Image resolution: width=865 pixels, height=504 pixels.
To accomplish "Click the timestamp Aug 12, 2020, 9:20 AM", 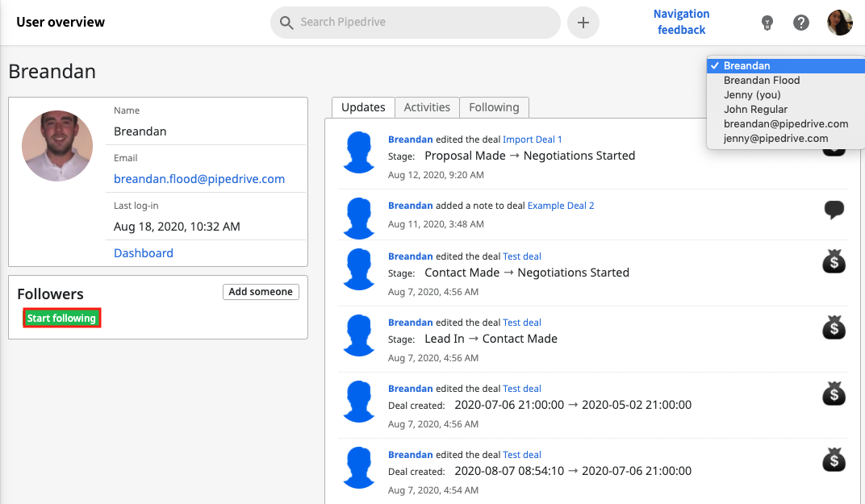I will tap(436, 175).
